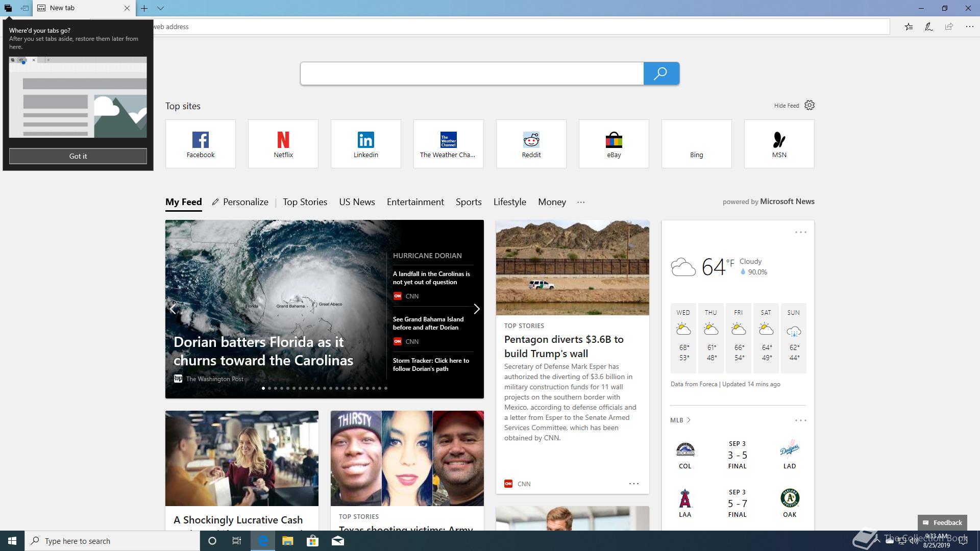The image size is (980, 551).
Task: Open the current 64°F Cloudy weather
Action: (720, 267)
